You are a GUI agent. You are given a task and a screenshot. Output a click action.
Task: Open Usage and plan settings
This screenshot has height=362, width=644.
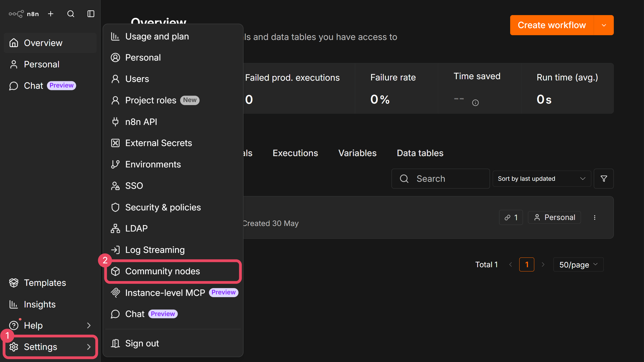173,36
